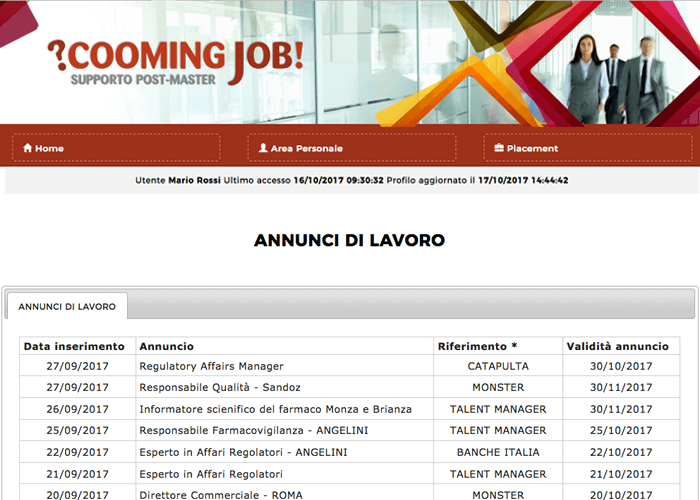The width and height of the screenshot is (700, 500).
Task: Open the Responsabile Qualità - Sandoz listing
Action: pyautogui.click(x=220, y=387)
